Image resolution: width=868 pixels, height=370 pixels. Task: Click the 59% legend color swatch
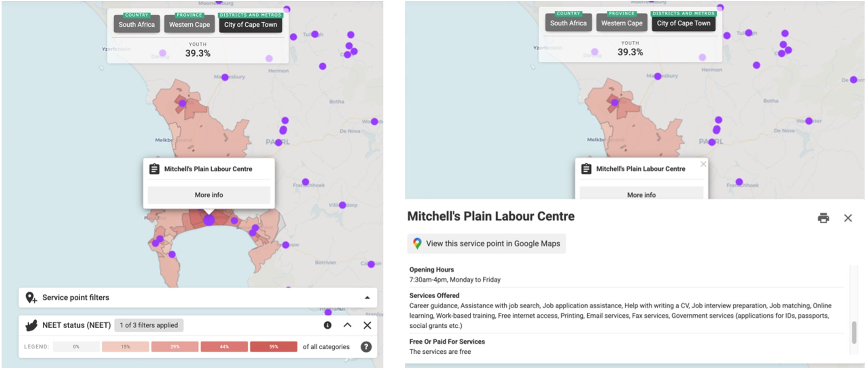273,347
